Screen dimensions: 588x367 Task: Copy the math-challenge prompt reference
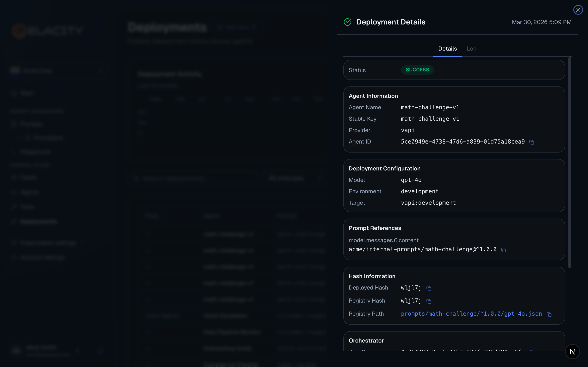pyautogui.click(x=503, y=250)
